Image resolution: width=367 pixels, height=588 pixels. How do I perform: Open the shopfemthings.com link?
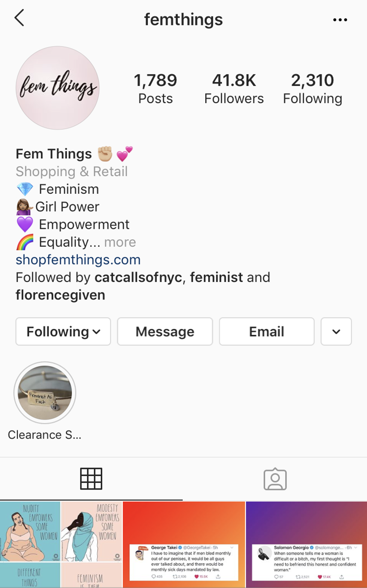click(78, 260)
